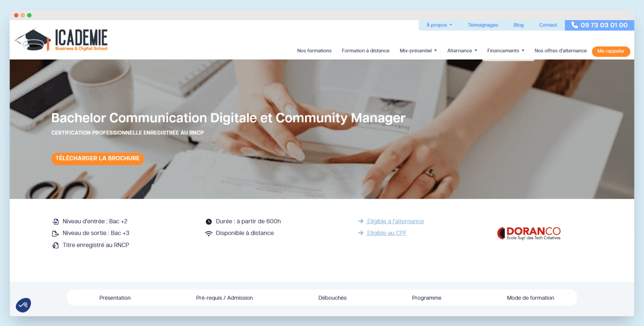Open the chat widget in the bottom corner
Viewport: 644px width, 326px height.
click(23, 305)
